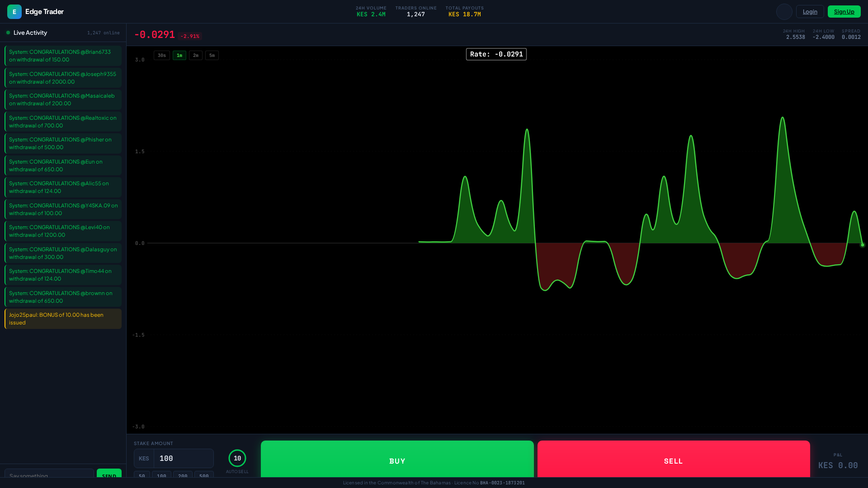Focus the Say something chat box
This screenshot has height=488, width=868.
click(x=49, y=474)
